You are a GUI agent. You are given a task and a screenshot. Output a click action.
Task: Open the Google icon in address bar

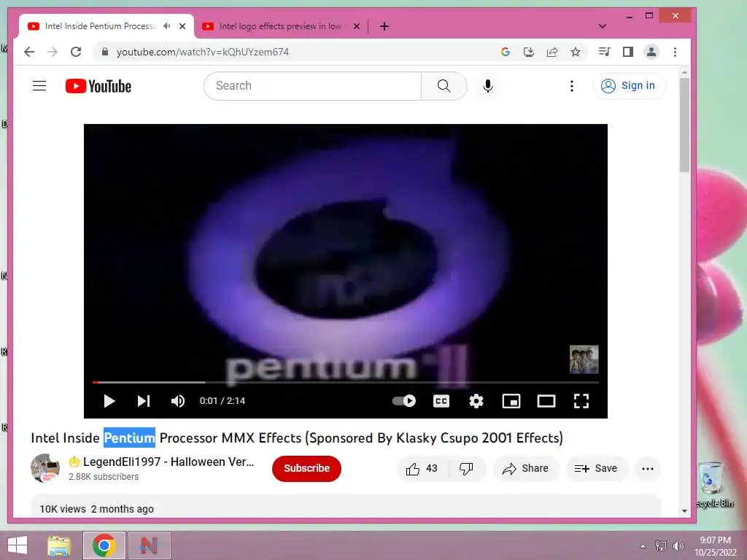[x=506, y=52]
